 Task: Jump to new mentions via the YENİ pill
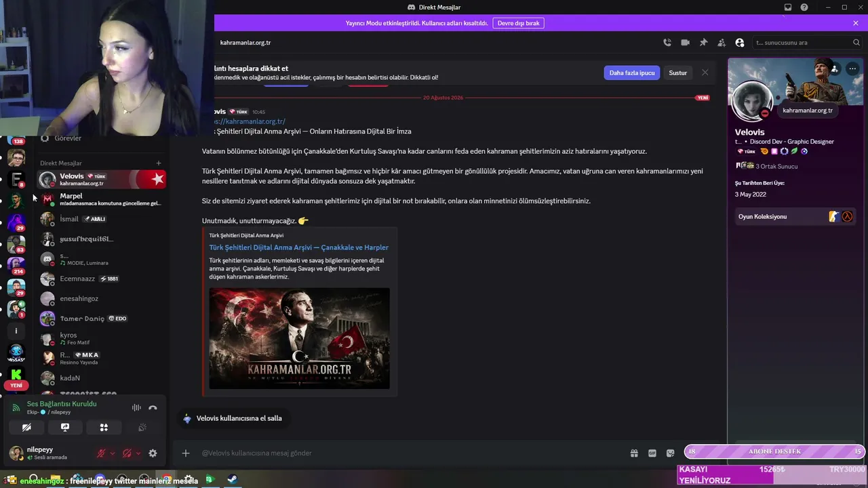(x=16, y=385)
